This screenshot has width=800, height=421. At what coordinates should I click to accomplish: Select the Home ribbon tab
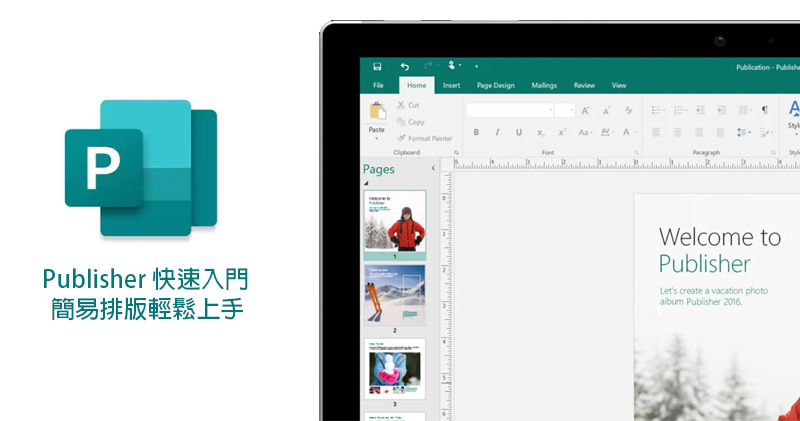point(416,85)
